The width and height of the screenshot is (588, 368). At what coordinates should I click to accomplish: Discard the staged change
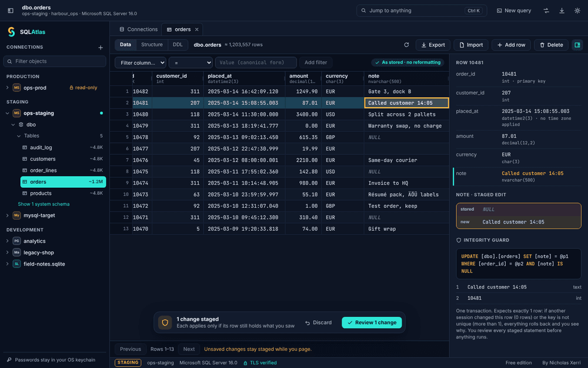(x=318, y=323)
